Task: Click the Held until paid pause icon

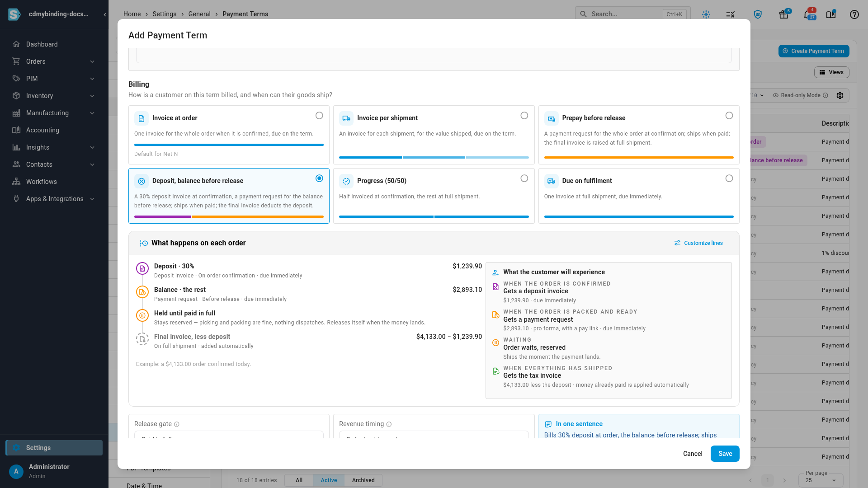Action: point(142,315)
